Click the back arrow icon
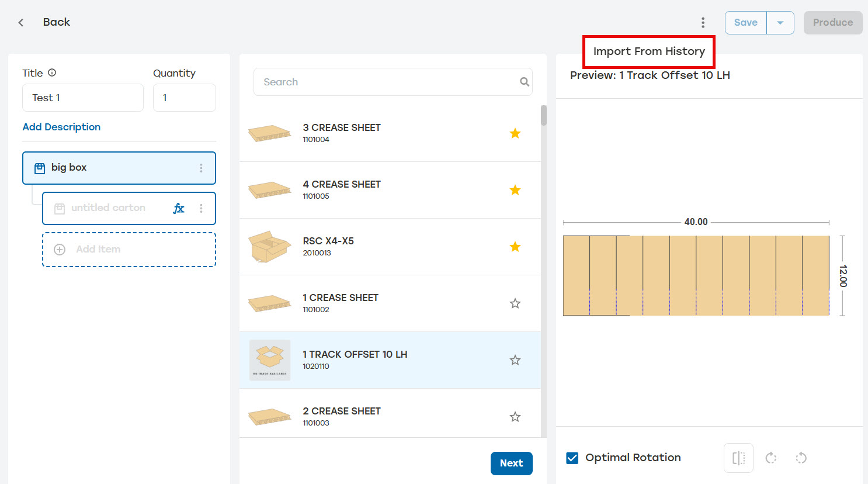Screen dimensions: 868x484 tap(21, 22)
